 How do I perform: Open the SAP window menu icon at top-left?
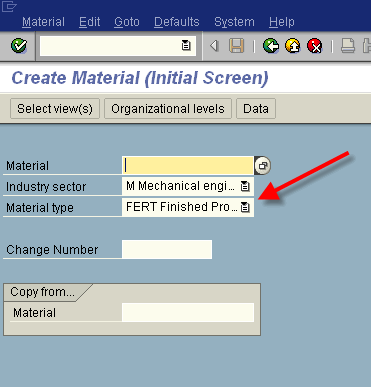click(9, 6)
